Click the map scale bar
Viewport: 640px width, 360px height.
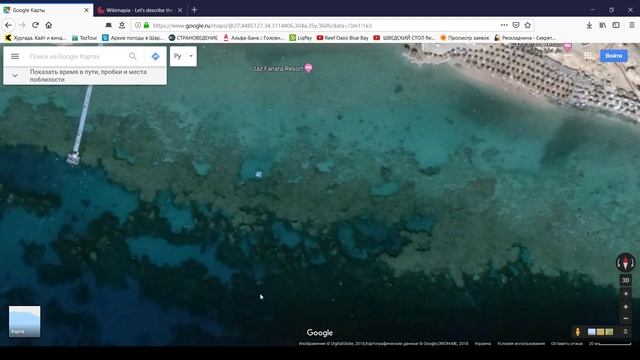pos(610,344)
